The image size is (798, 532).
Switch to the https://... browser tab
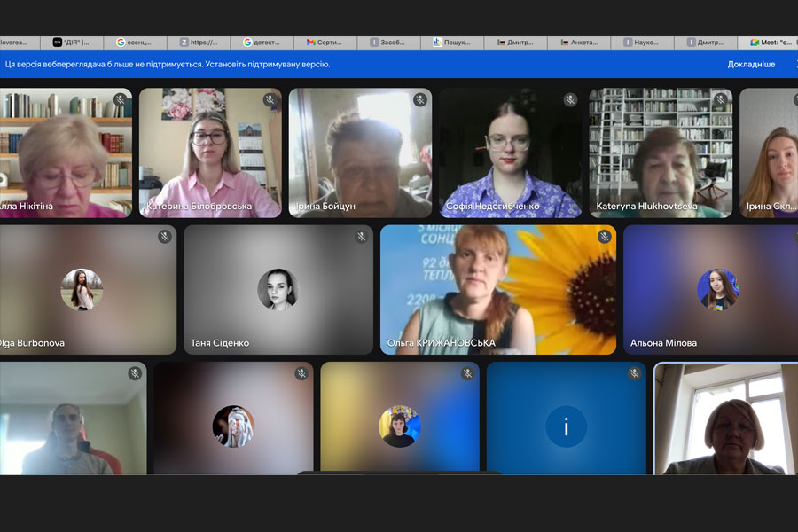coord(199,43)
